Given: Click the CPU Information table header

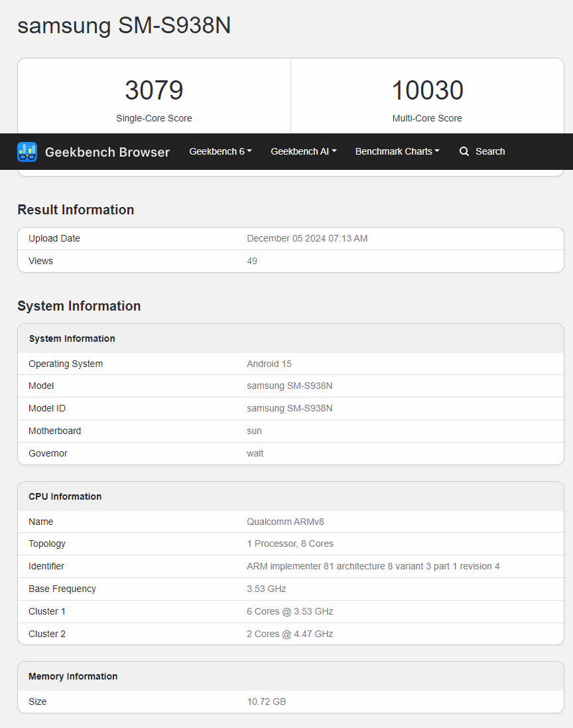Looking at the screenshot, I should click(65, 496).
